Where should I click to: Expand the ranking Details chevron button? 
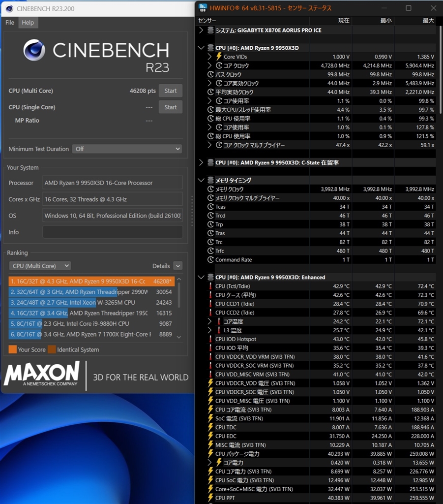[177, 266]
